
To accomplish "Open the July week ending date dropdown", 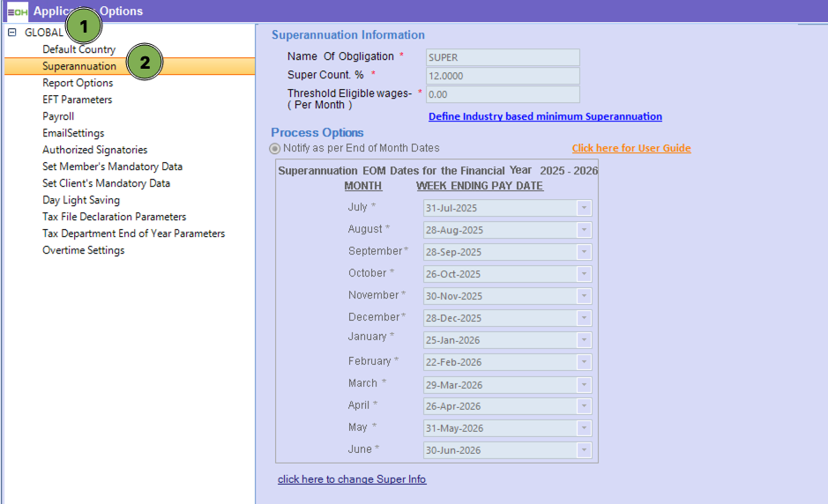I will [x=583, y=208].
